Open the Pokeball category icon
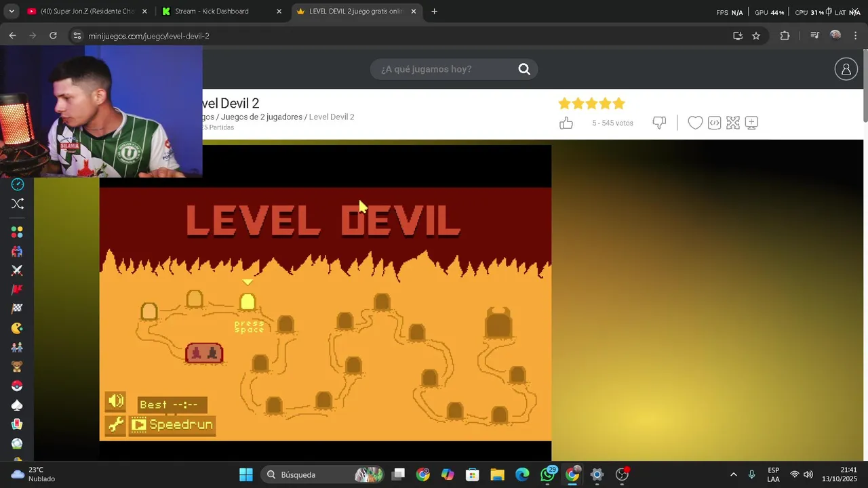 click(x=18, y=386)
